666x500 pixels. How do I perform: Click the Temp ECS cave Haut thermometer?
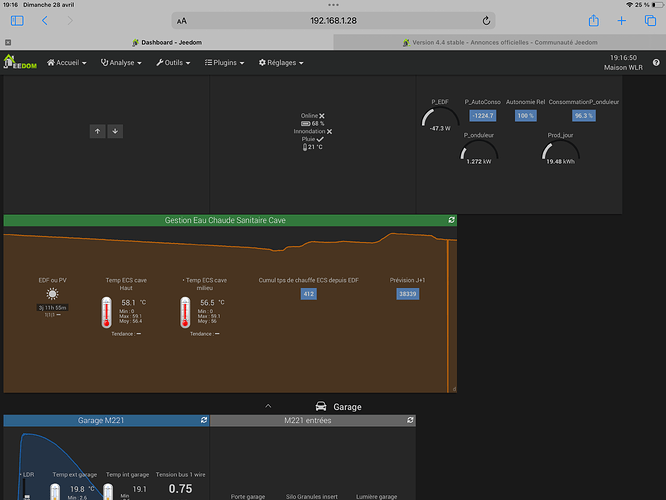(107, 313)
